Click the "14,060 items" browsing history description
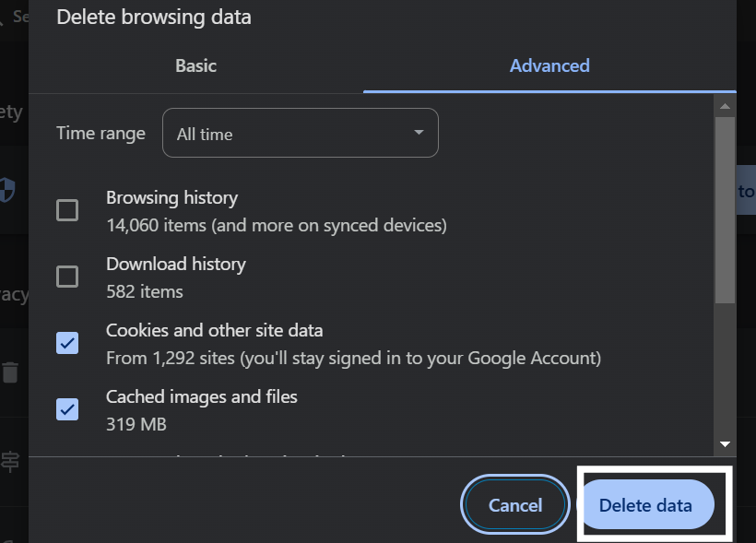The width and height of the screenshot is (756, 543). [276, 225]
